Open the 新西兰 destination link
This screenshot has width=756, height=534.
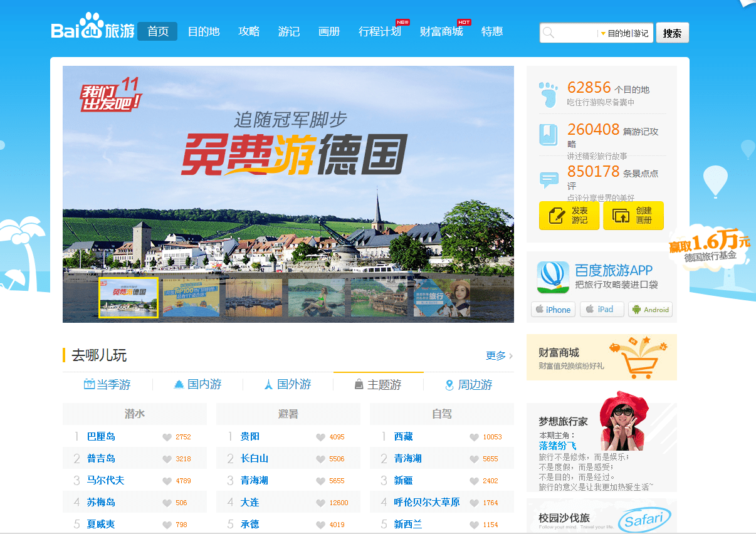point(408,524)
